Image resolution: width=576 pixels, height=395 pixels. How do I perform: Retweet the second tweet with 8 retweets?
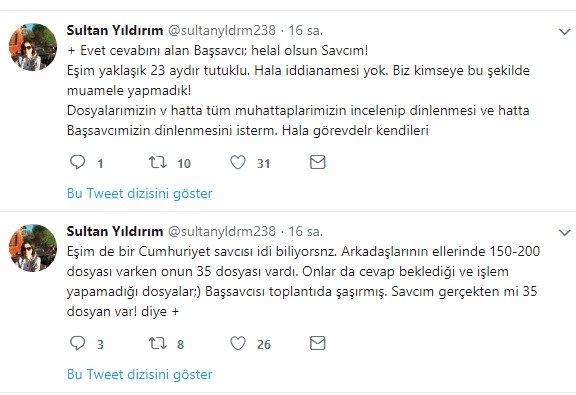tap(158, 343)
